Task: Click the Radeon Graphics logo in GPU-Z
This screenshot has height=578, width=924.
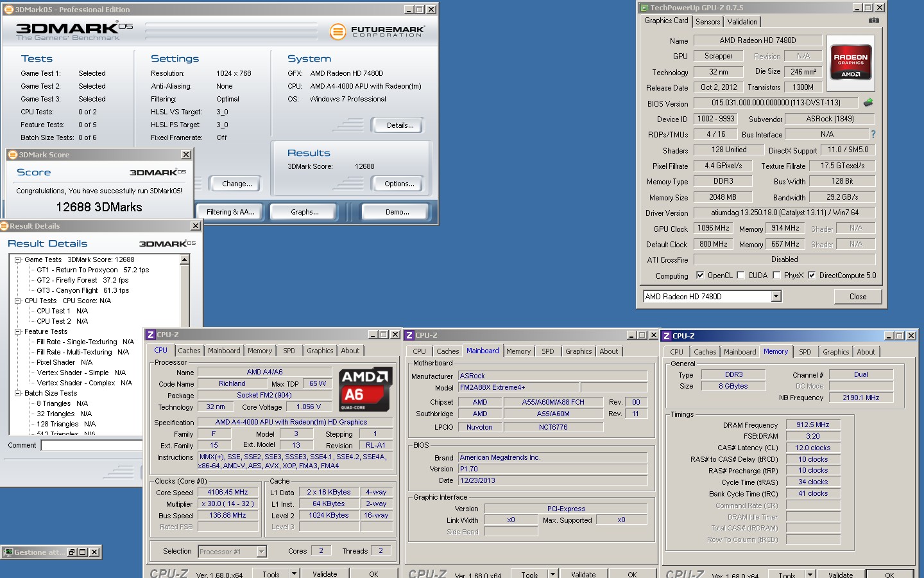Action: pos(850,62)
